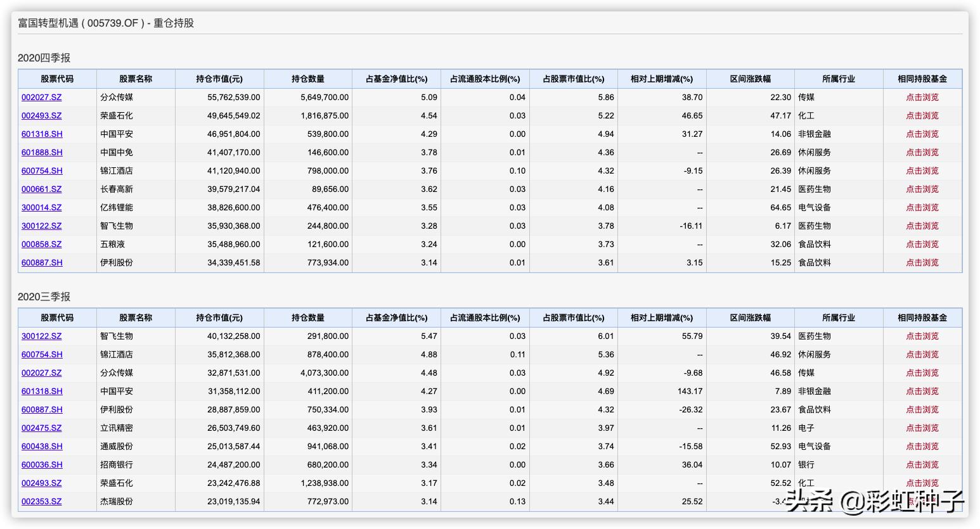Click 所属行业 header in 2020四季报 table
Image resolution: width=980 pixels, height=529 pixels.
pyautogui.click(x=838, y=79)
